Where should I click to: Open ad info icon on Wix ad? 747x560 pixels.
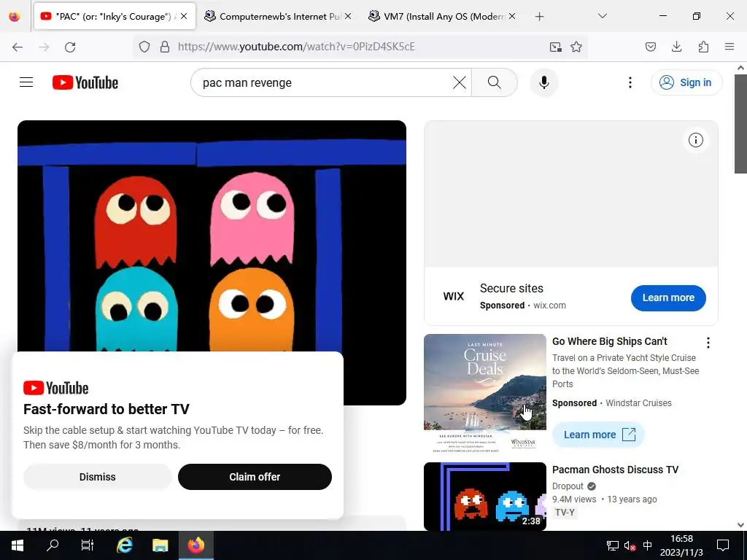[x=695, y=140]
